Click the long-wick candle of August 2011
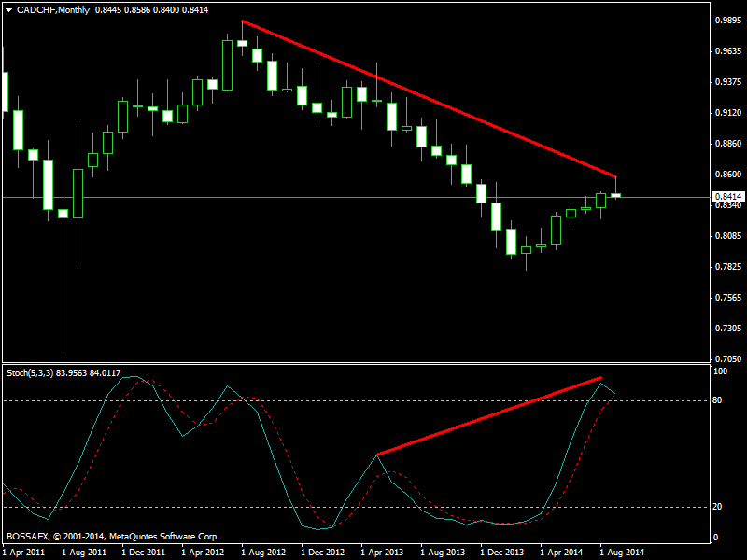Screen dimensions: 747x560 point(63,214)
